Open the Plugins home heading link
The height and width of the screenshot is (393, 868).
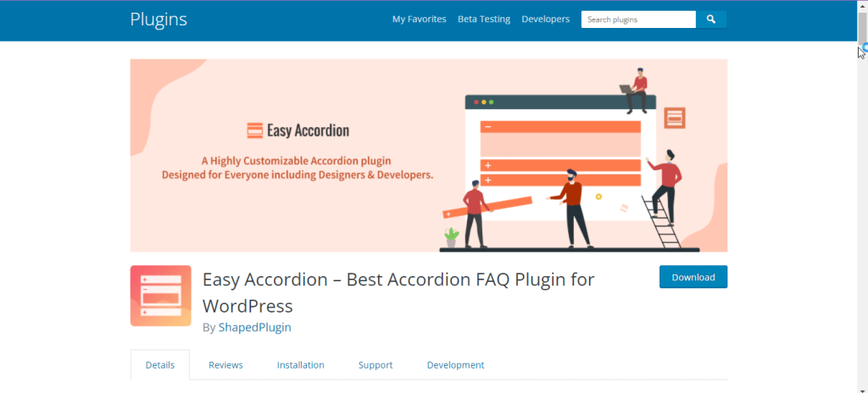[x=159, y=19]
